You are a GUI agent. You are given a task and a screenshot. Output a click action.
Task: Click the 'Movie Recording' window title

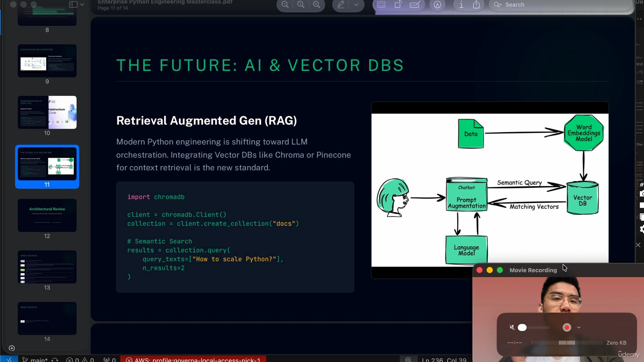[x=533, y=270]
